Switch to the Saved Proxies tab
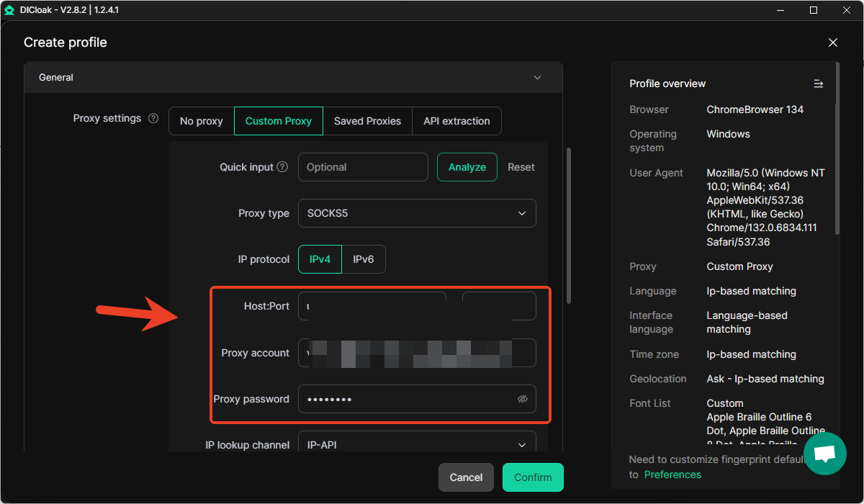This screenshot has width=864, height=504. pyautogui.click(x=367, y=121)
